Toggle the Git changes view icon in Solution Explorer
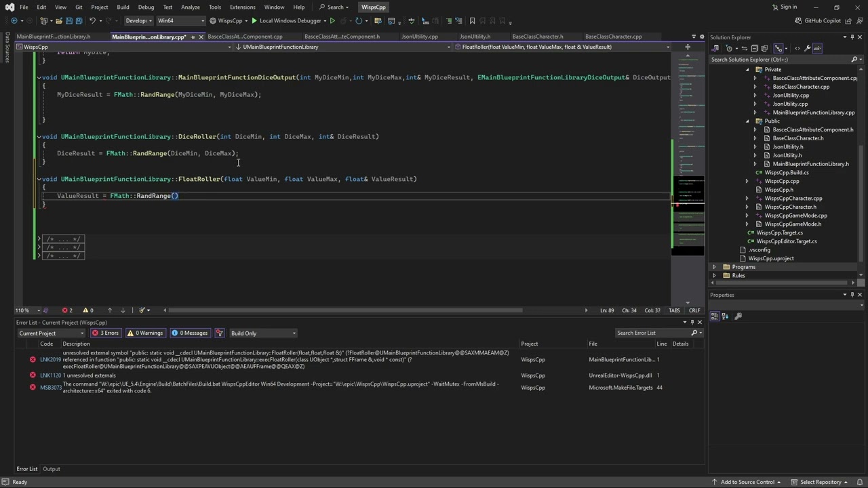 tap(778, 48)
